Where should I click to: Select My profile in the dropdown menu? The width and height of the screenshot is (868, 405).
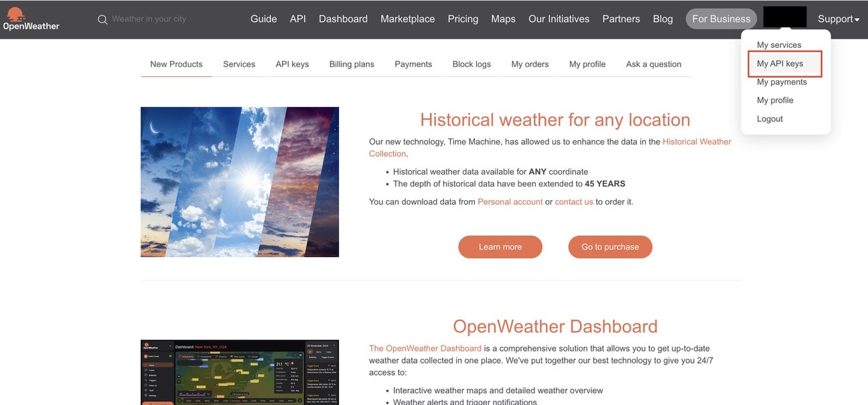[x=775, y=100]
